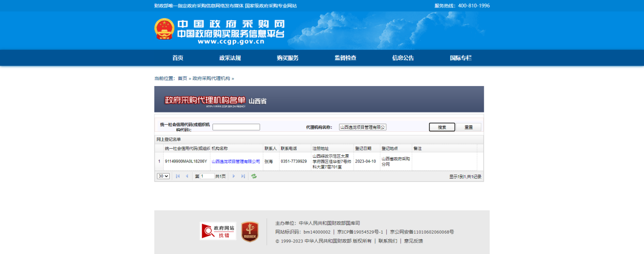The height and width of the screenshot is (254, 644).
Task: Follow breadcrumb link 政府采购代理机构
Action: click(211, 78)
